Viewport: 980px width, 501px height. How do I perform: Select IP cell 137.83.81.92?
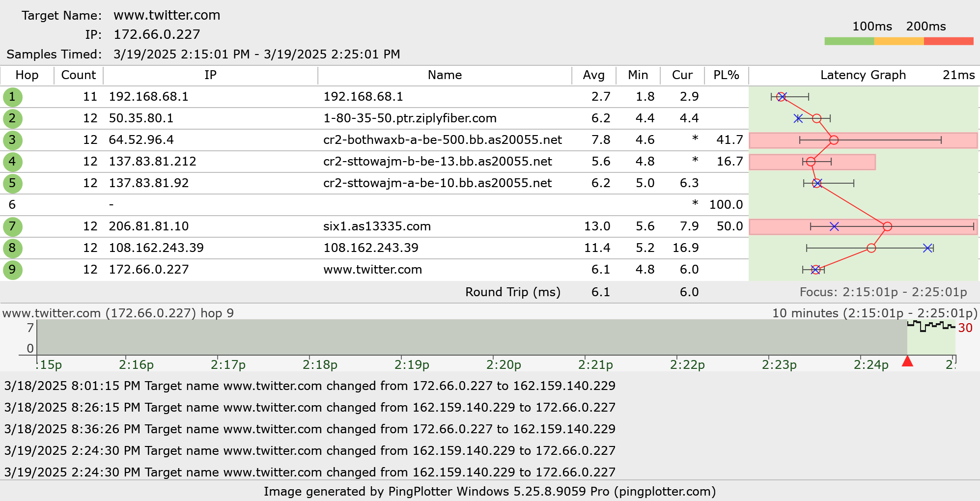pos(149,183)
